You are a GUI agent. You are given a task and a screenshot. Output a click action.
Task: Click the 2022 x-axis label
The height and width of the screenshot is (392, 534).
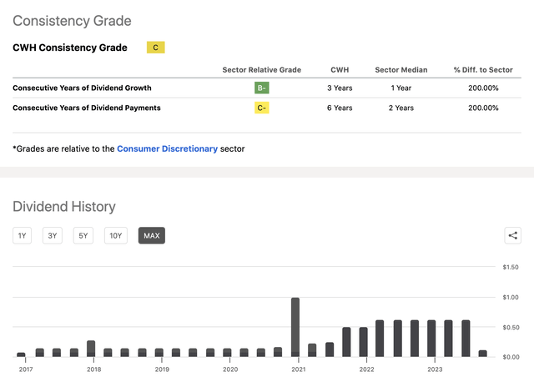click(x=367, y=369)
